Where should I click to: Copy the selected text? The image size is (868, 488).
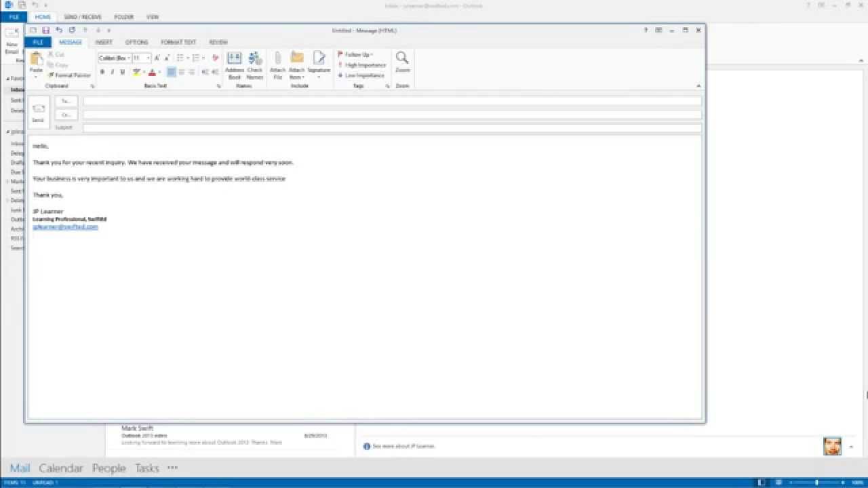tap(58, 64)
